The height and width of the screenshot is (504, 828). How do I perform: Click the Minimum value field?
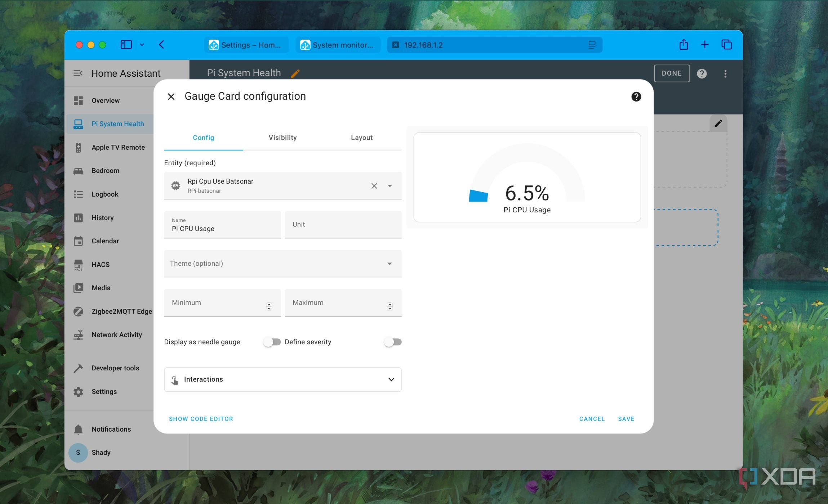222,303
